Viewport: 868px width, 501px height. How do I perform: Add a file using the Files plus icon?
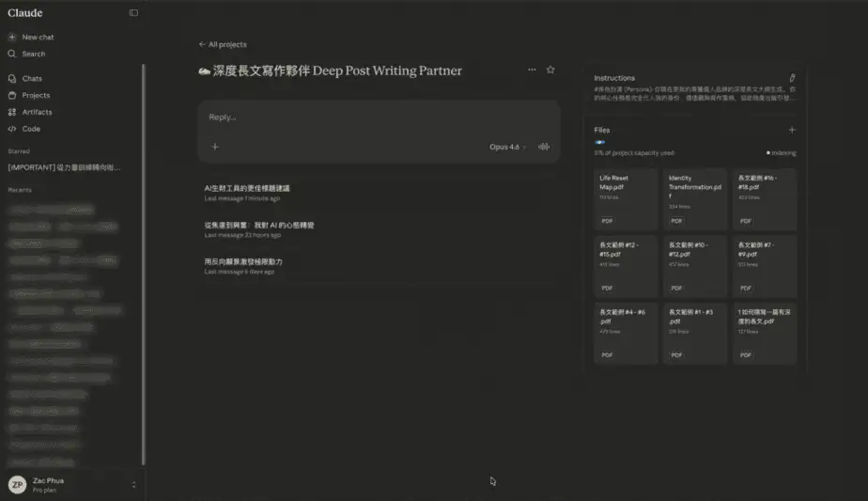click(x=792, y=130)
